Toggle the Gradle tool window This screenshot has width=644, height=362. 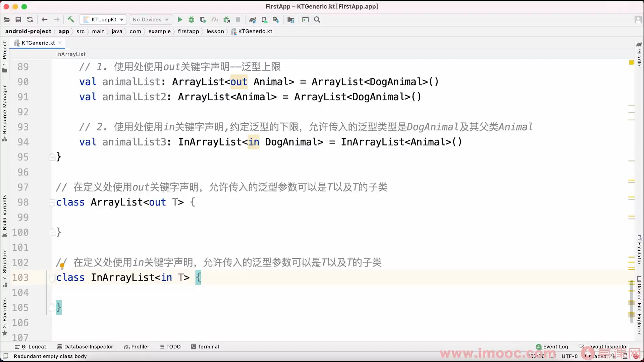639,54
